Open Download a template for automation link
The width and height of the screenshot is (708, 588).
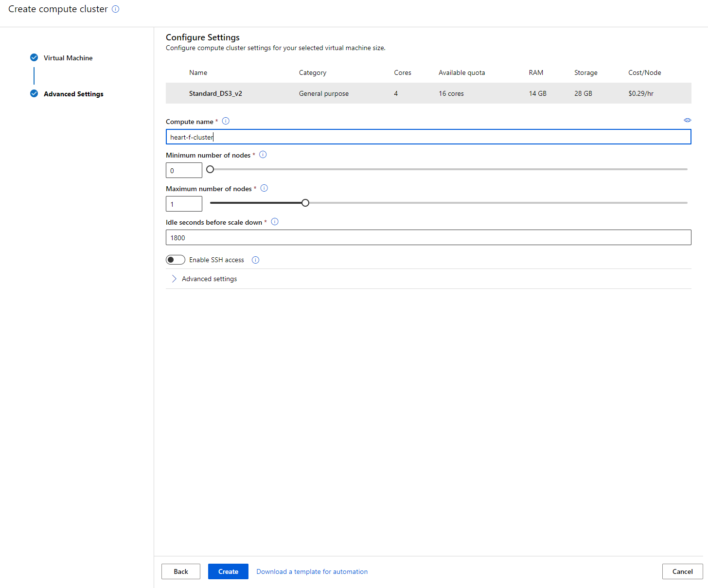point(312,571)
